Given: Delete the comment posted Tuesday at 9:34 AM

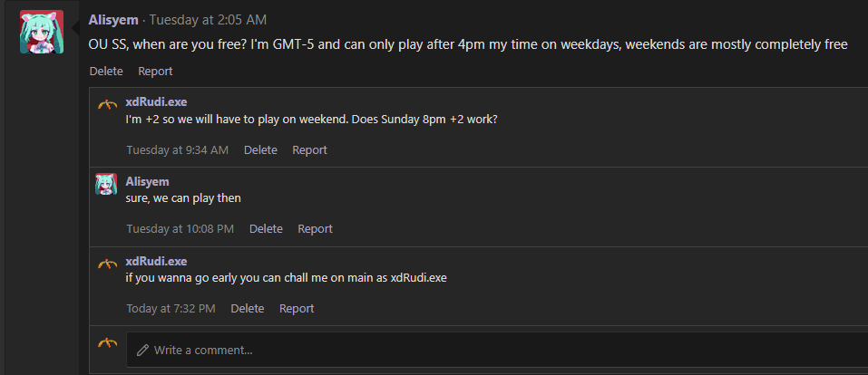Looking at the screenshot, I should [x=260, y=149].
